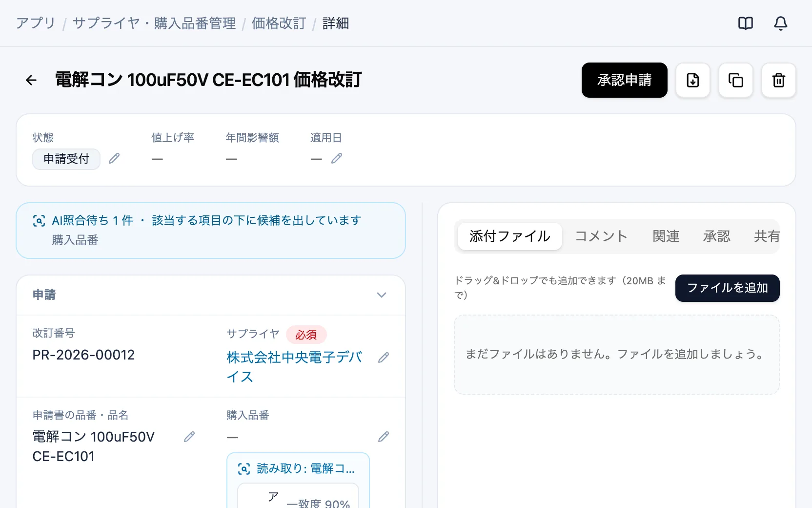Go back with the left arrow
Screen dimensions: 812x508
pyautogui.click(x=31, y=80)
